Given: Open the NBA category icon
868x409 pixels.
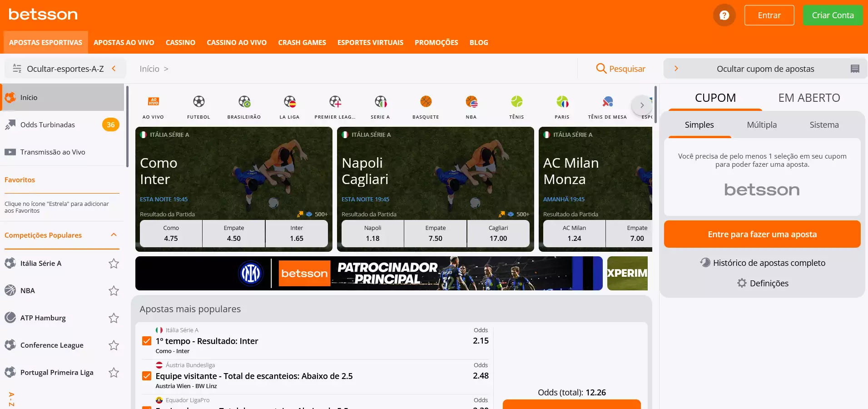Looking at the screenshot, I should coord(471,102).
